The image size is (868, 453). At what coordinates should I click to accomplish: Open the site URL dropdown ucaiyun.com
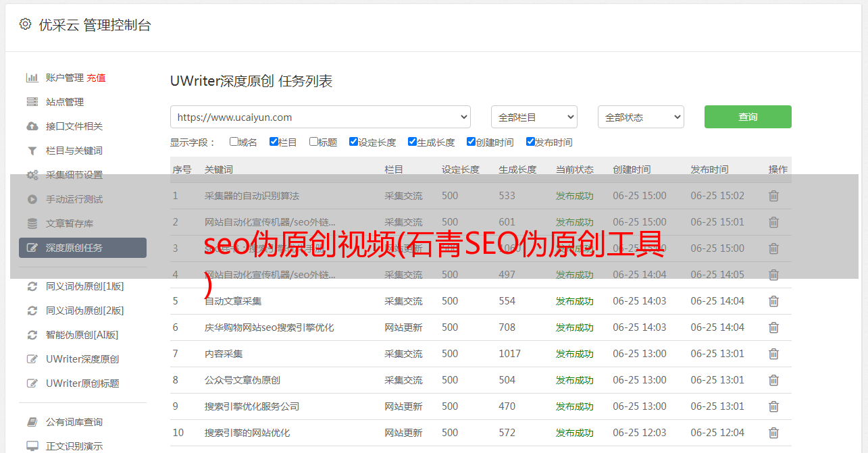tap(320, 117)
